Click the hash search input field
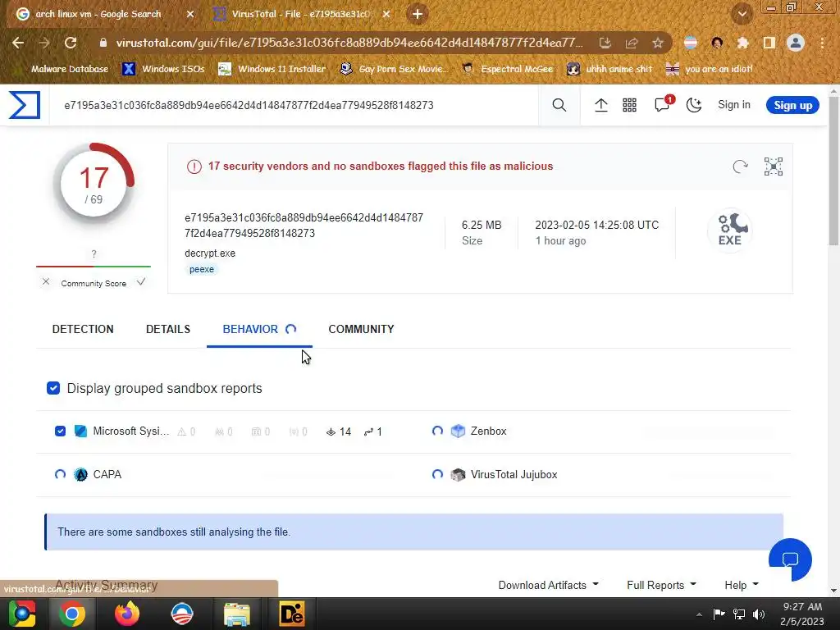The width and height of the screenshot is (840, 630). point(294,105)
